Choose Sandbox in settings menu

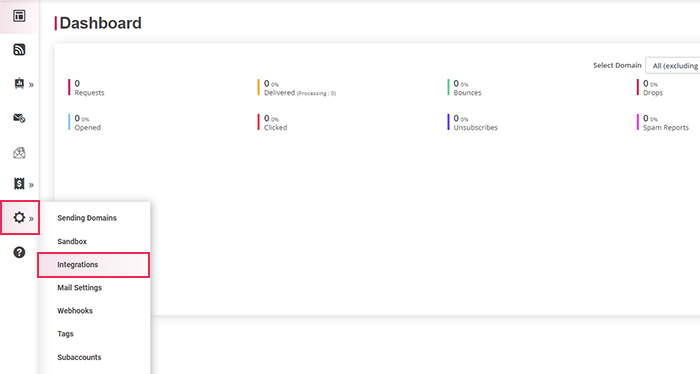[x=72, y=241]
